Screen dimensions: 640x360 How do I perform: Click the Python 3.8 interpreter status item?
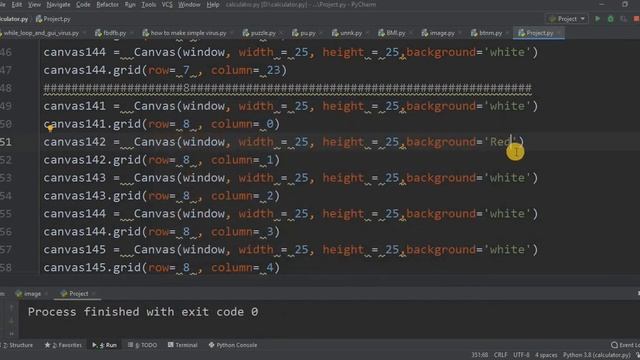pos(597,355)
